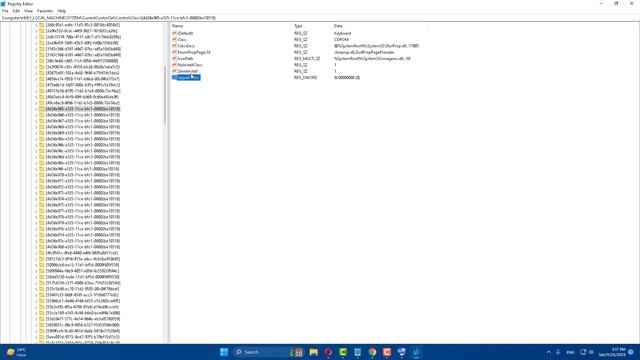This screenshot has height=360, width=640.
Task: Select the ClassDesc value icon
Action: (x=174, y=46)
